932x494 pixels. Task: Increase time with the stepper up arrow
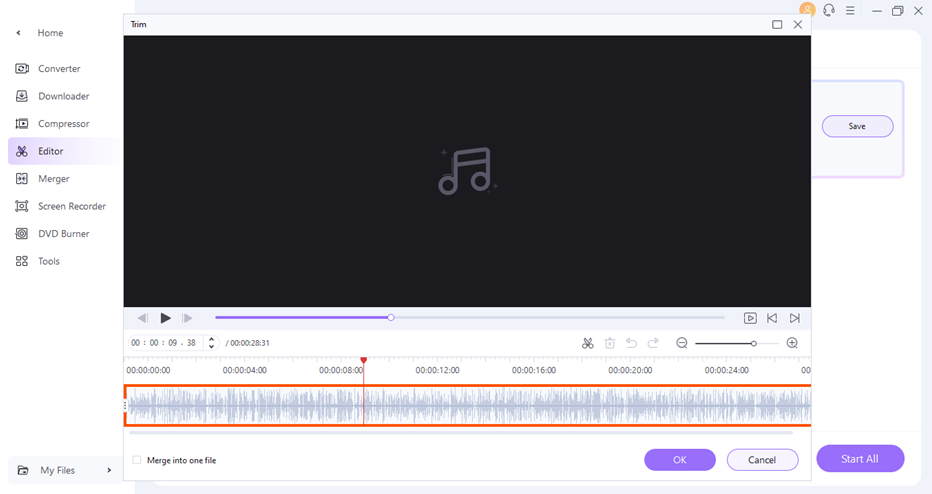212,339
